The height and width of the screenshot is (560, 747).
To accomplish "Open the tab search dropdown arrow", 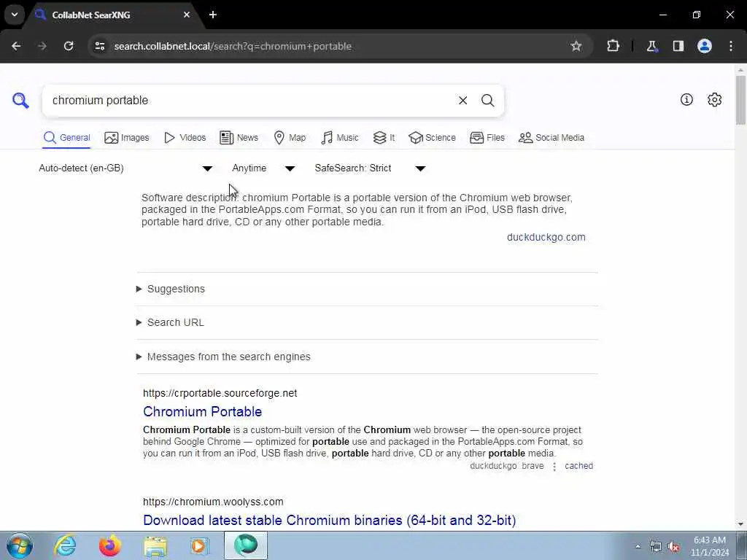I will tap(15, 15).
